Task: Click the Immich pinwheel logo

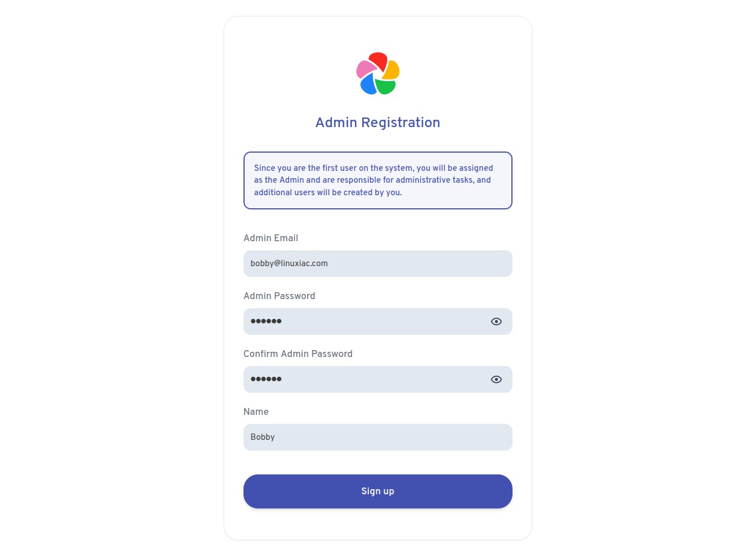Action: coord(378,74)
